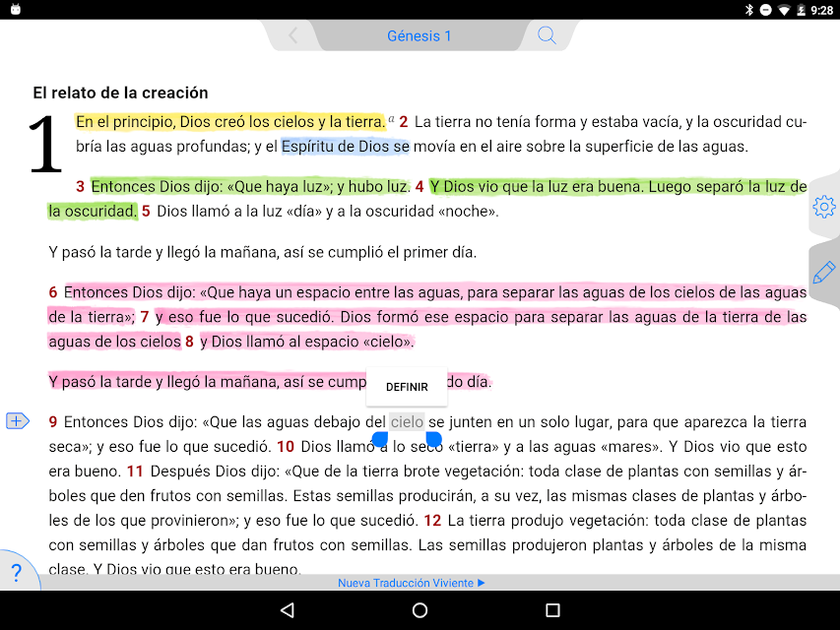
Task: Tap the footnote marker 'a' after verse 1
Action: click(x=391, y=119)
